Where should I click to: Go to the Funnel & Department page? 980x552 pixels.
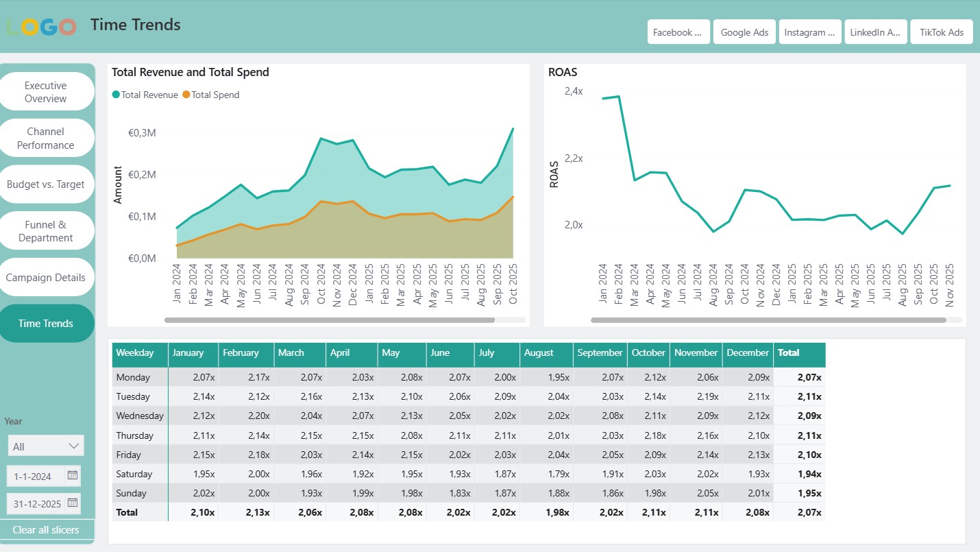coord(47,230)
